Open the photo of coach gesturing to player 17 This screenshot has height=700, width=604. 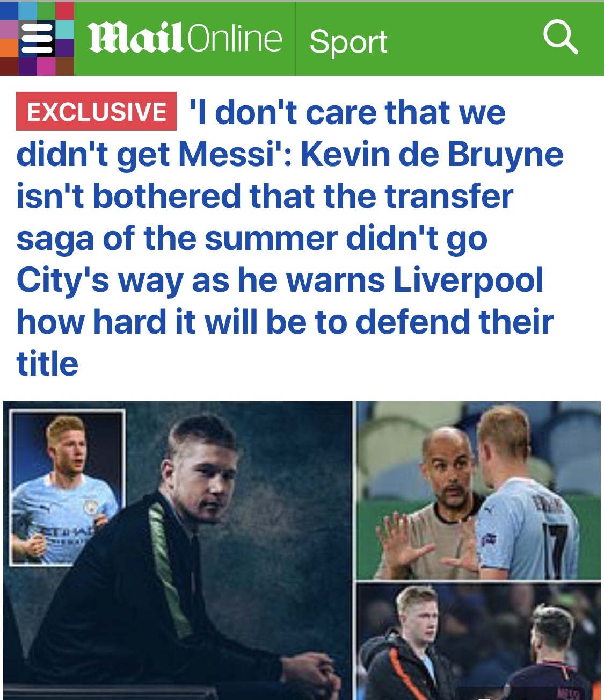point(478,490)
